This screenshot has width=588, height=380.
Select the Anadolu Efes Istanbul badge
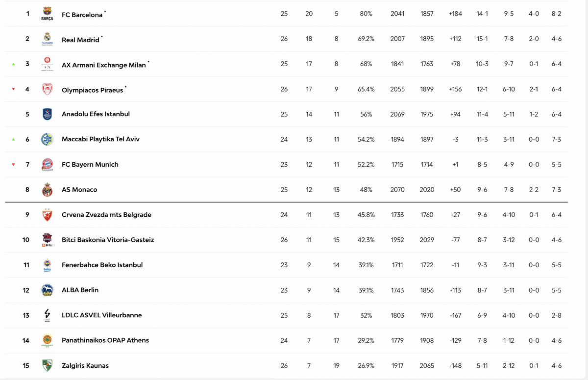[47, 114]
